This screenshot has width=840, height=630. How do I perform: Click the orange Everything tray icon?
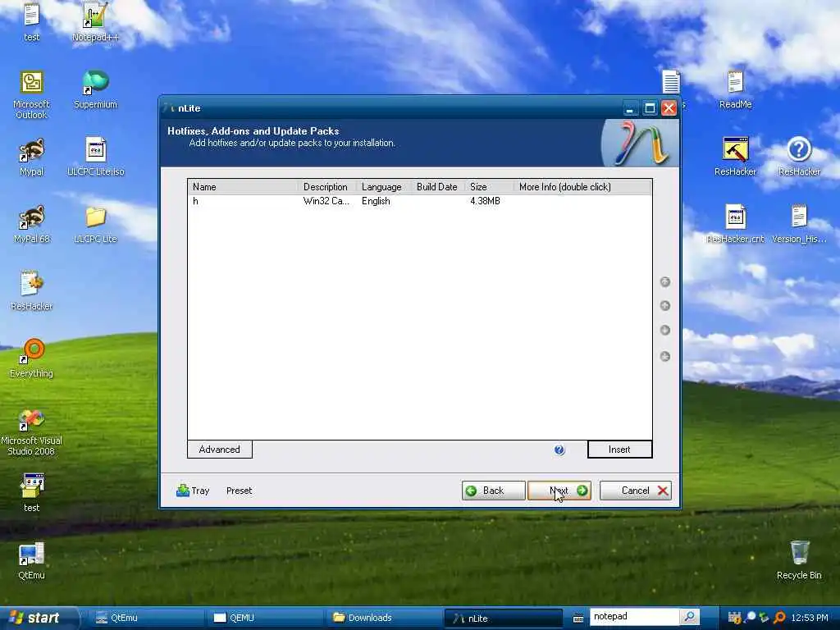pos(780,619)
